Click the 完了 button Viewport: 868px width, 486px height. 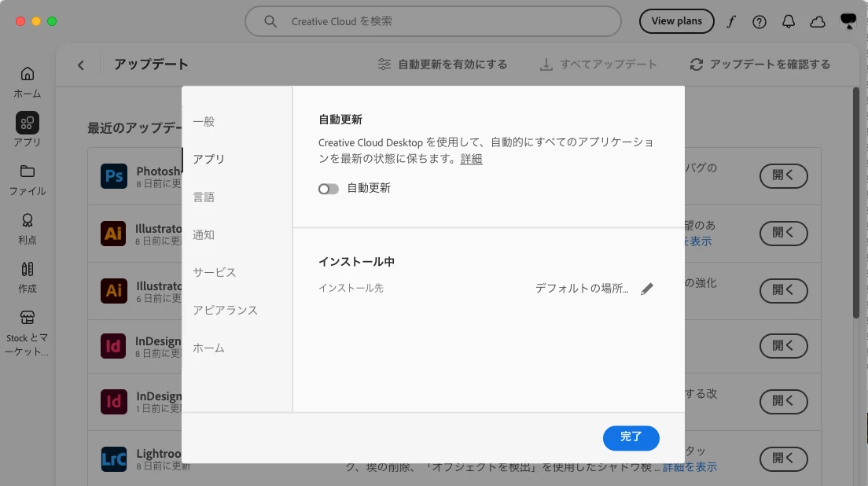click(631, 438)
